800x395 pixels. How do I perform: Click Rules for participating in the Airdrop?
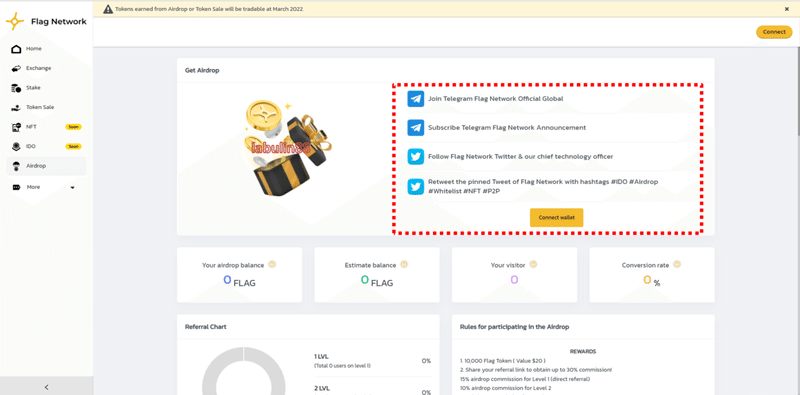pyautogui.click(x=514, y=327)
